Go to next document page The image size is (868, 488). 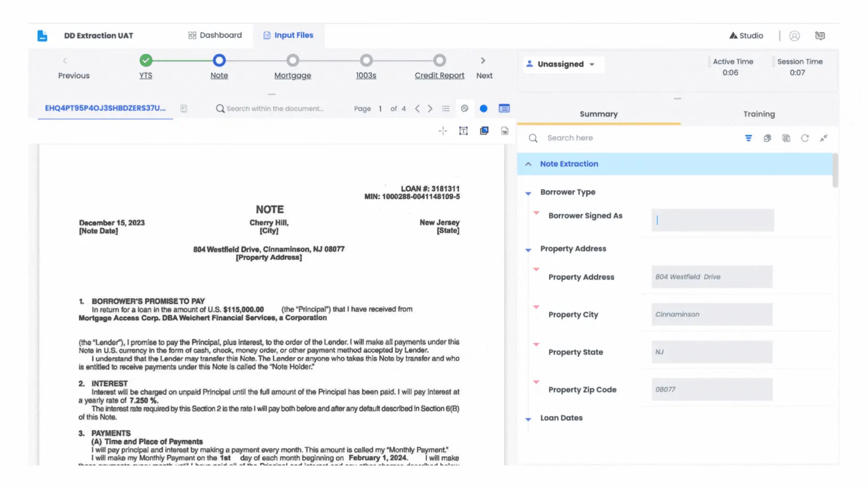430,108
